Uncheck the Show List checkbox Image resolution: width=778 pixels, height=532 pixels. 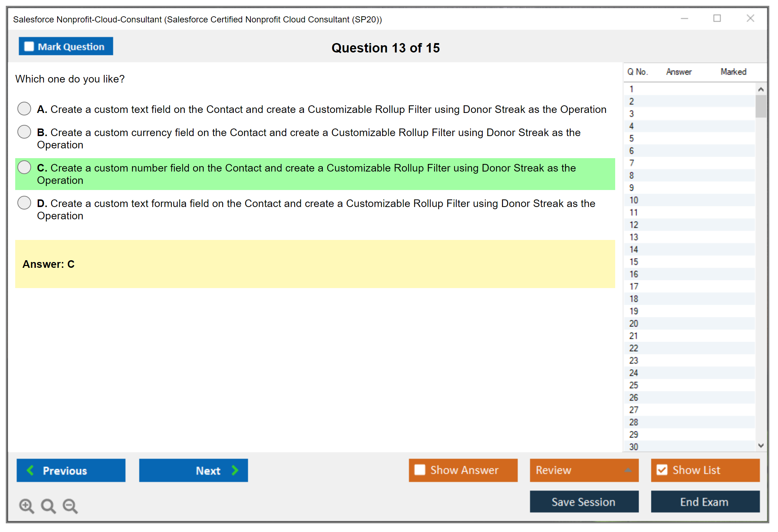(x=662, y=470)
